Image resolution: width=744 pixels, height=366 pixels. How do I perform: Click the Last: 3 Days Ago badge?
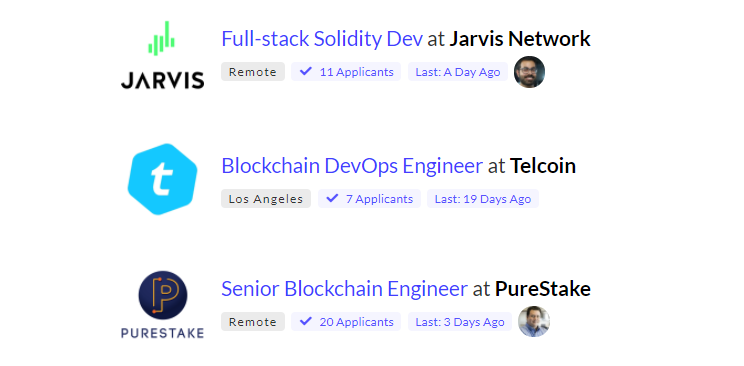tap(460, 321)
